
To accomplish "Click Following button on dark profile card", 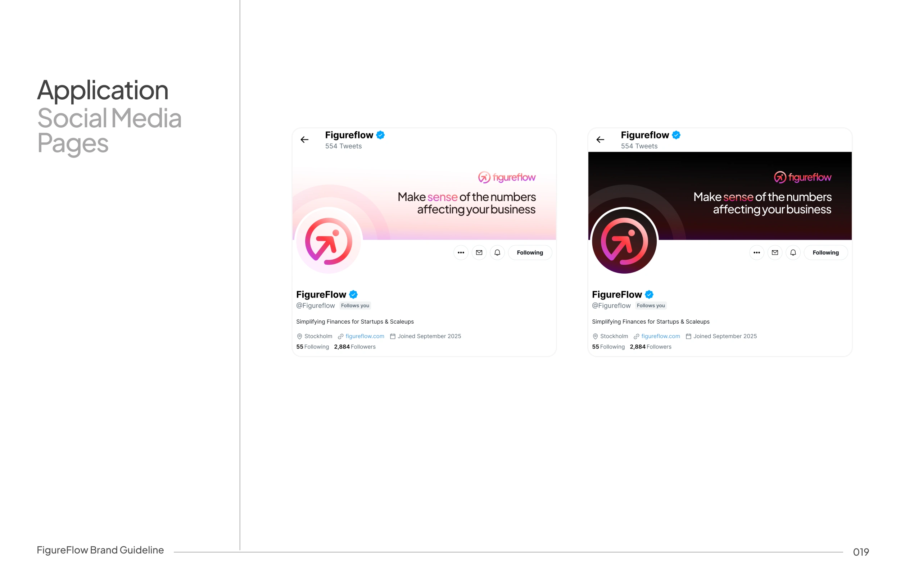I will (826, 253).
